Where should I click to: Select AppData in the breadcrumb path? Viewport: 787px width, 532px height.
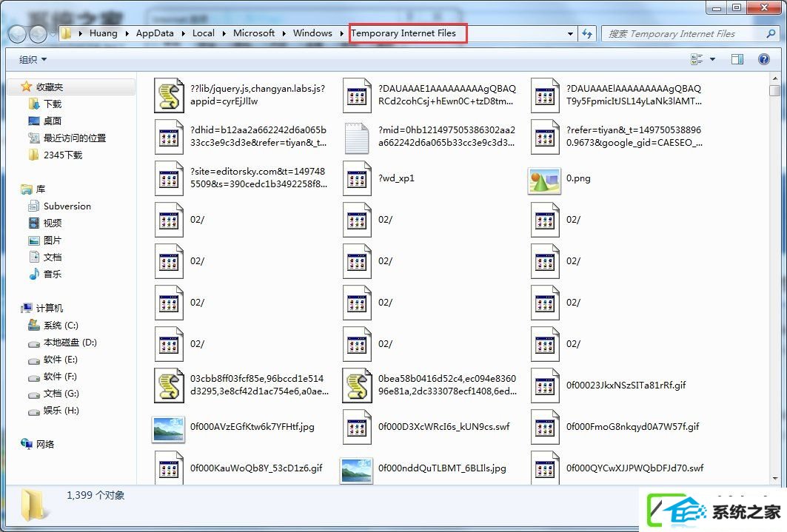[x=155, y=33]
